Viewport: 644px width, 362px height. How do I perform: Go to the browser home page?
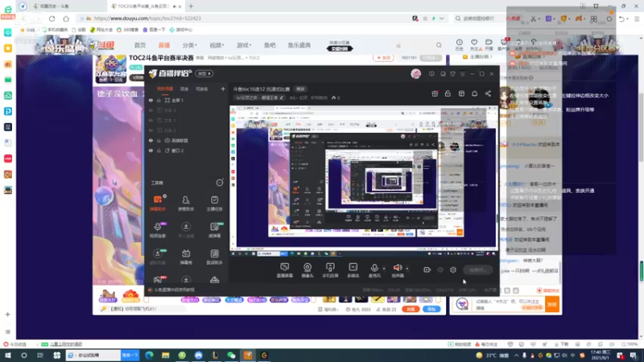[x=66, y=19]
